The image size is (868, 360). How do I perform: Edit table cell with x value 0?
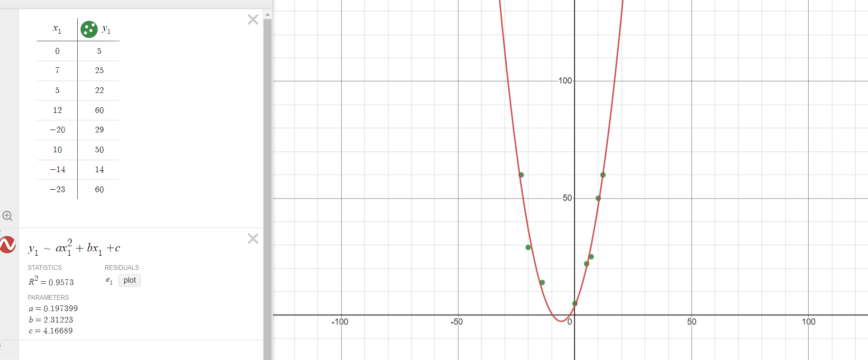pyautogui.click(x=57, y=51)
